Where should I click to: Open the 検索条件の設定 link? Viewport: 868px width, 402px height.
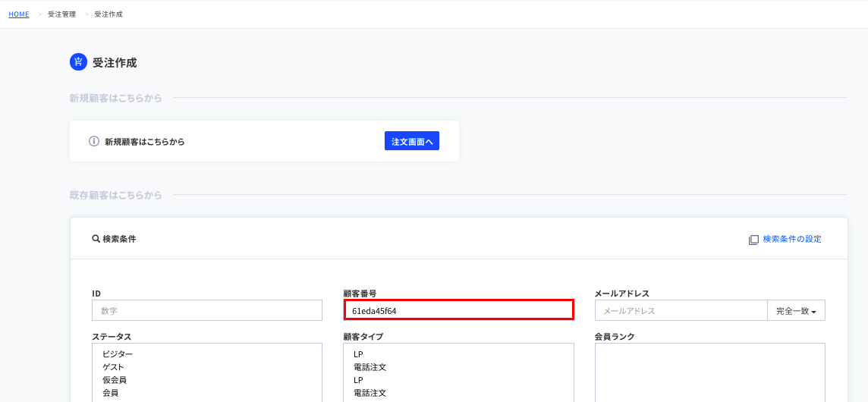(x=791, y=239)
